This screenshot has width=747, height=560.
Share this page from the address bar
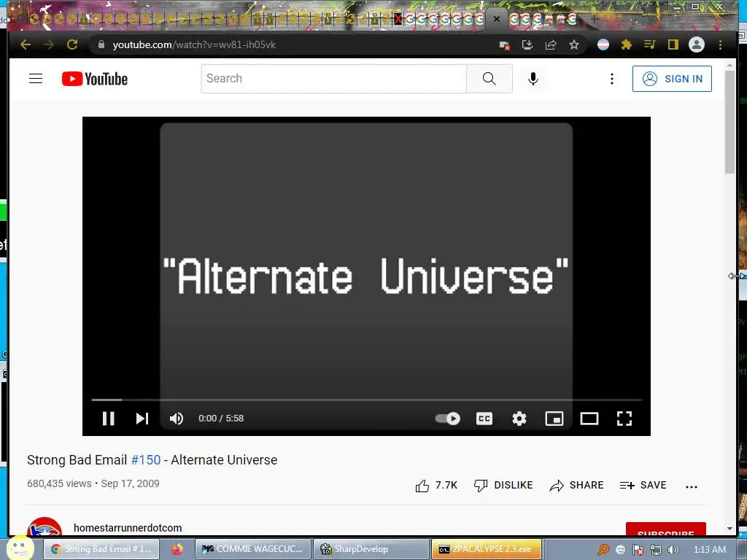click(551, 44)
